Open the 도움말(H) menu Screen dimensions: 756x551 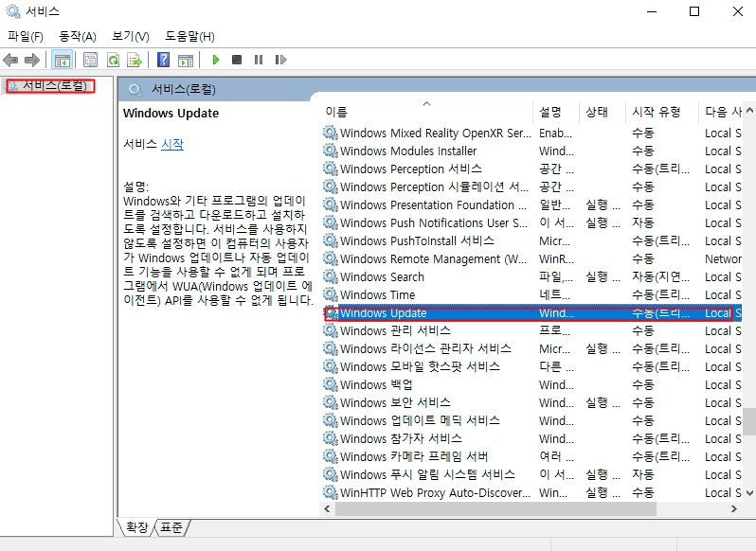point(189,36)
